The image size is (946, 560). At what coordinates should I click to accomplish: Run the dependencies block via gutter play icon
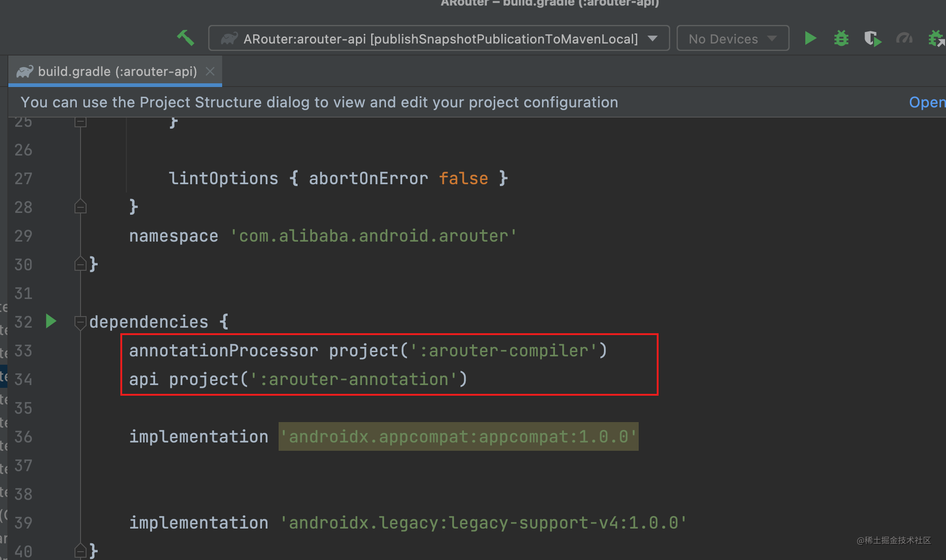pos(51,322)
